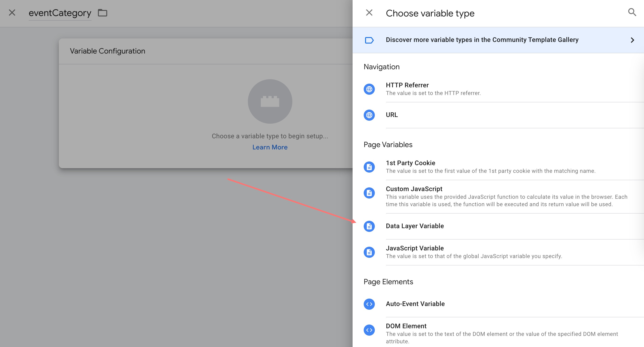Click the Data Layer Variable document icon
The image size is (644, 347).
click(369, 226)
